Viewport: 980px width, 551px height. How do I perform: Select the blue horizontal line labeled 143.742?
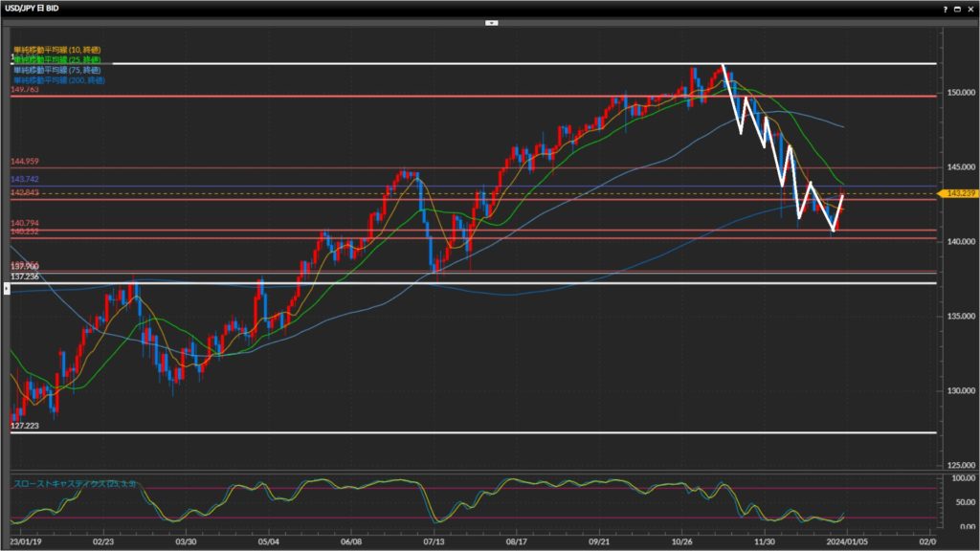point(287,187)
